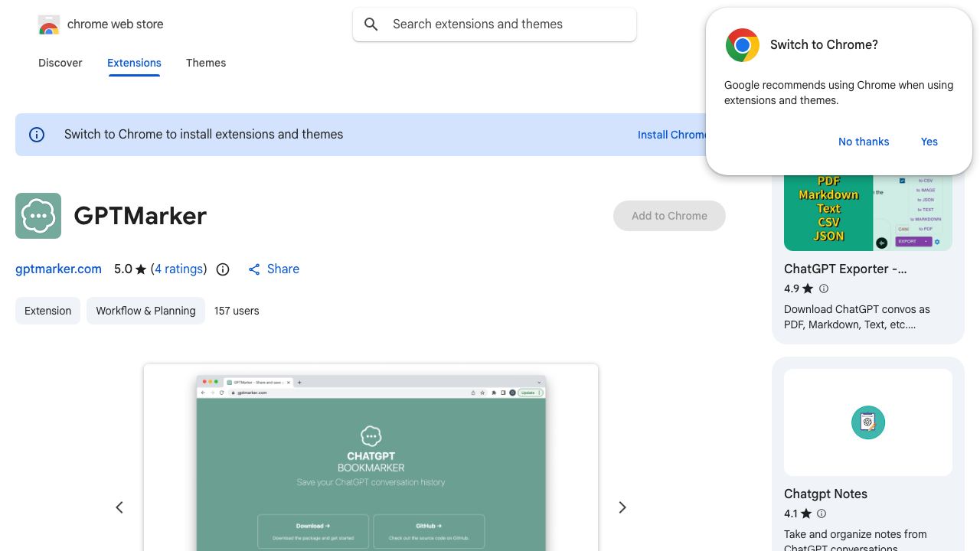980x551 pixels.
Task: Open the ChatGPT Exporter thumbnail image
Action: point(868,213)
